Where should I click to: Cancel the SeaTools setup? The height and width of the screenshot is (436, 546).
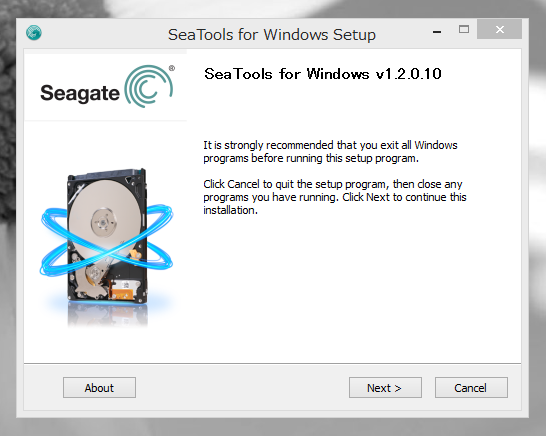coord(471,387)
